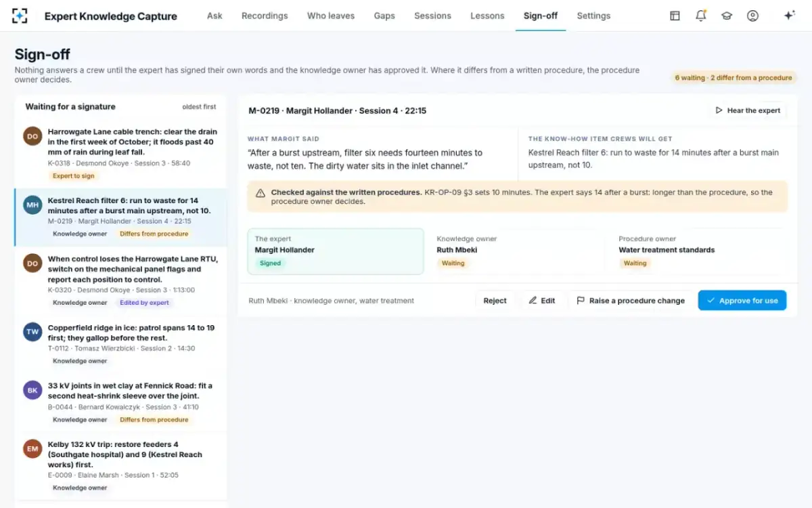Switch to the Sessions tab

[432, 16]
